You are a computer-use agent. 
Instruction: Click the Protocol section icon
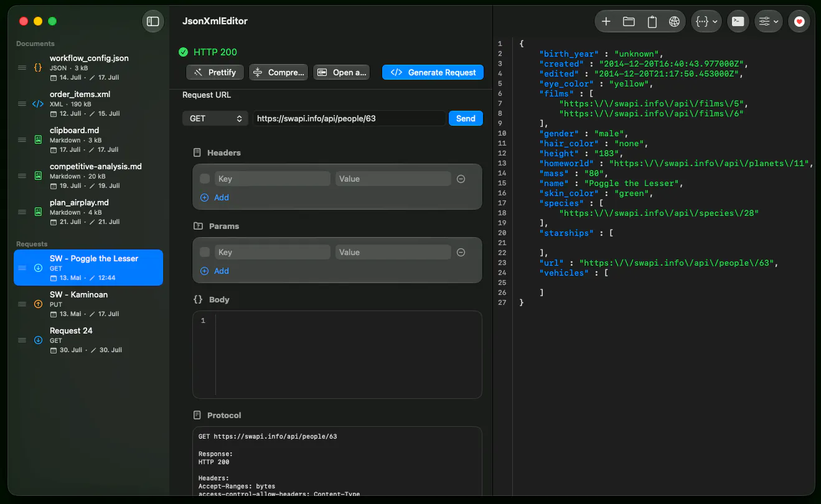coord(197,415)
